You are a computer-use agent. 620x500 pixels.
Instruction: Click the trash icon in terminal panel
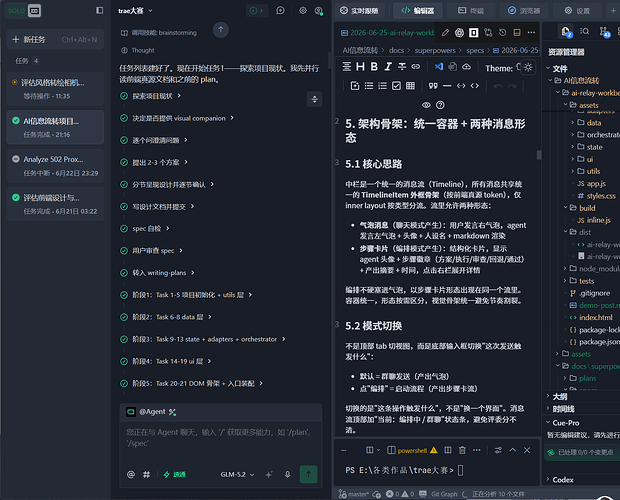click(x=462, y=450)
